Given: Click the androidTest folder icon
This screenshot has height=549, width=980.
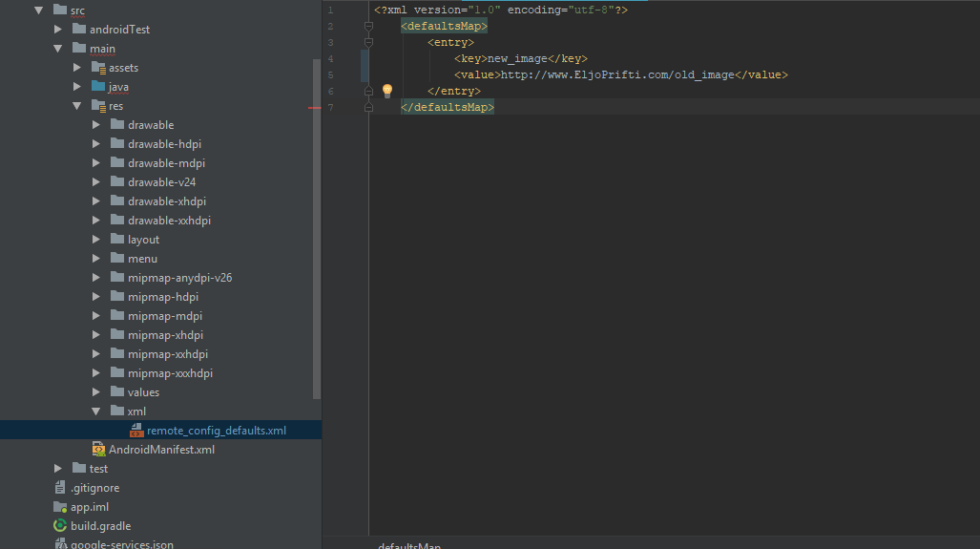Looking at the screenshot, I should tap(79, 29).
